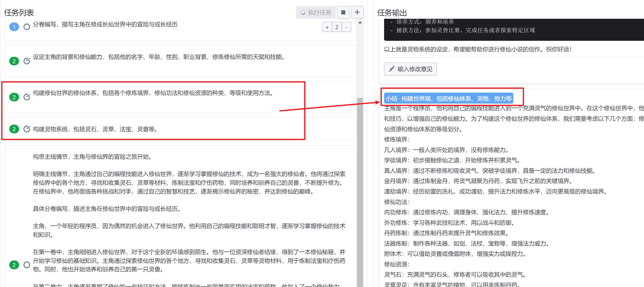Toggle completed check of 构建修仙世界 task

click(x=27, y=97)
